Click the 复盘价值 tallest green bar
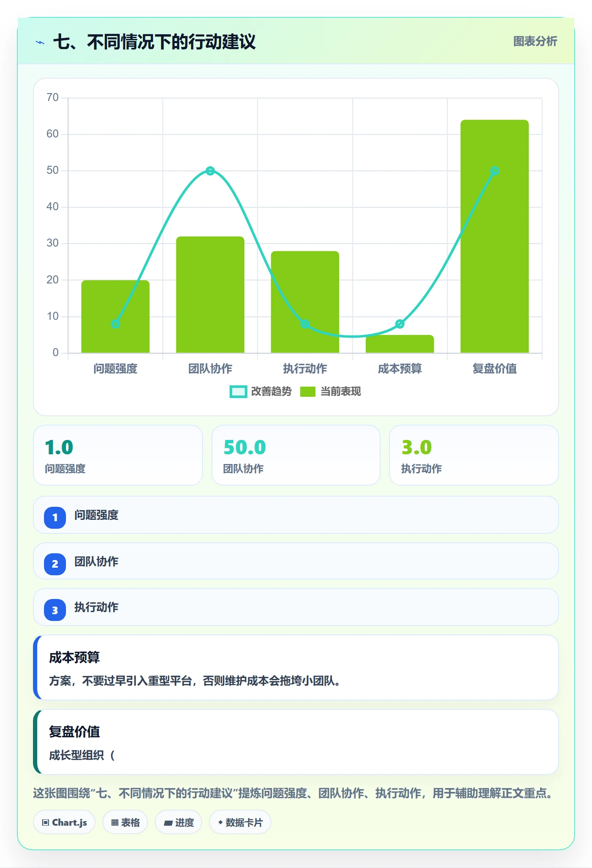 (x=494, y=236)
